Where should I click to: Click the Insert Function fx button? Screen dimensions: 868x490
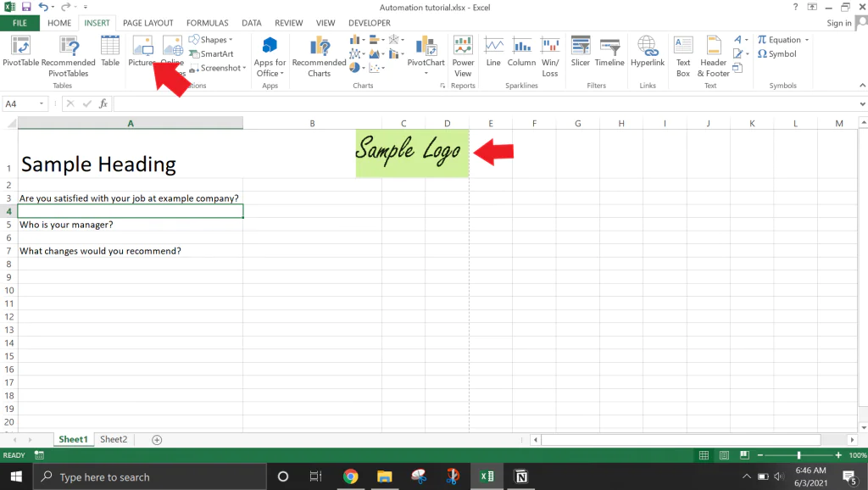[103, 103]
